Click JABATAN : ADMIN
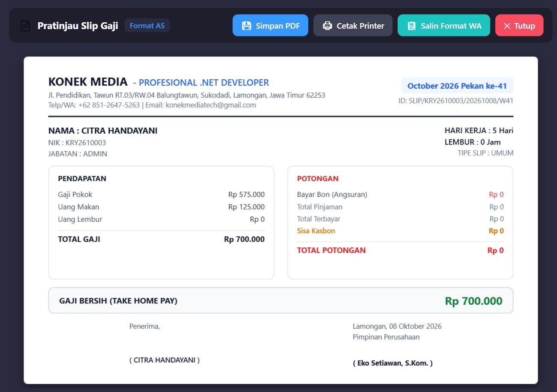 coord(78,154)
